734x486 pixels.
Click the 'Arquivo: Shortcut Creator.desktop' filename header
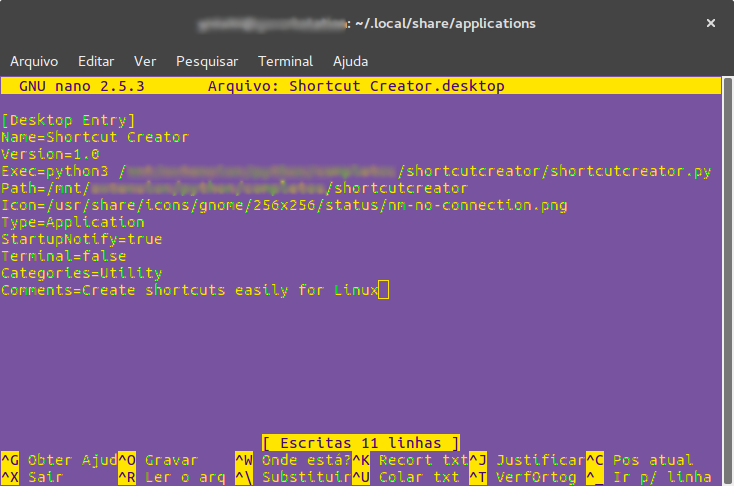(356, 86)
